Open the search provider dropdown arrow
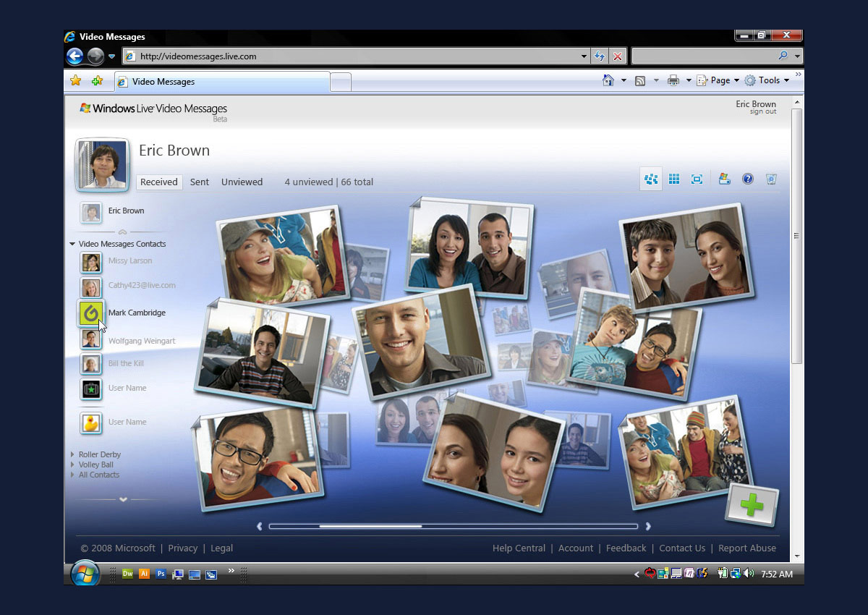The width and height of the screenshot is (868, 615). 797,56
